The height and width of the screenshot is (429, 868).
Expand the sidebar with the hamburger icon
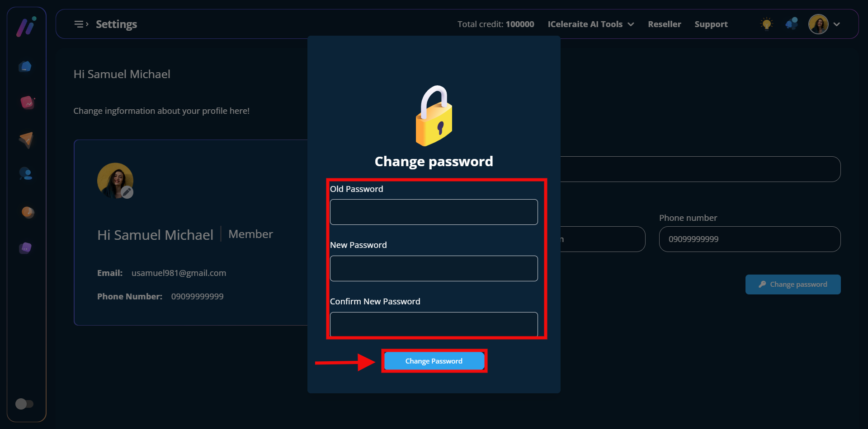(x=81, y=24)
